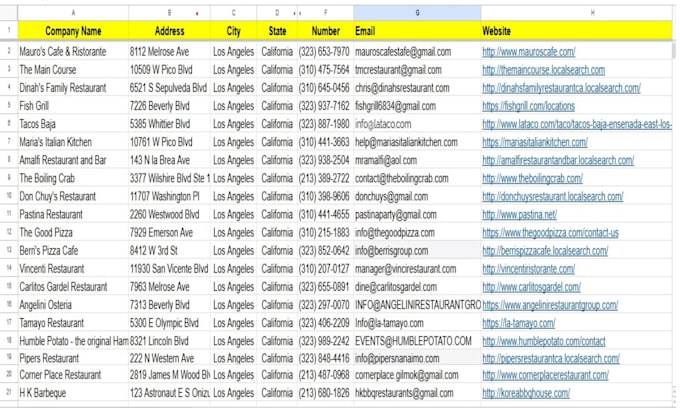Select the 'State' header cell
The height and width of the screenshot is (408, 680).
277,31
